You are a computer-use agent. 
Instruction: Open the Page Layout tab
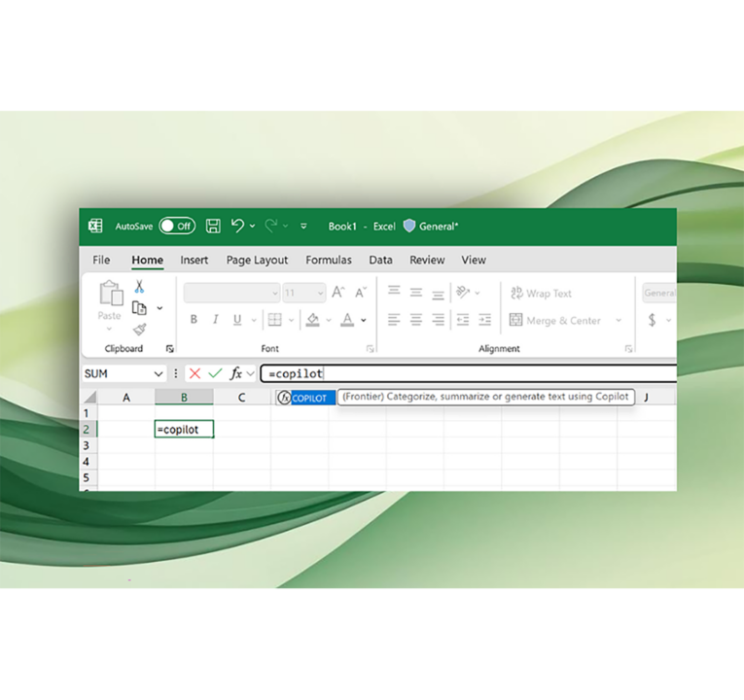pyautogui.click(x=257, y=260)
